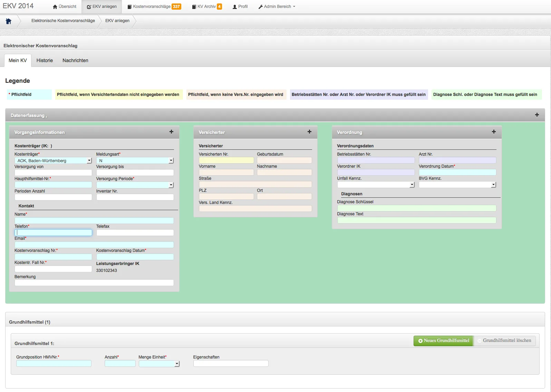Focus the Diagnose Text field
The image size is (551, 392).
417,220
